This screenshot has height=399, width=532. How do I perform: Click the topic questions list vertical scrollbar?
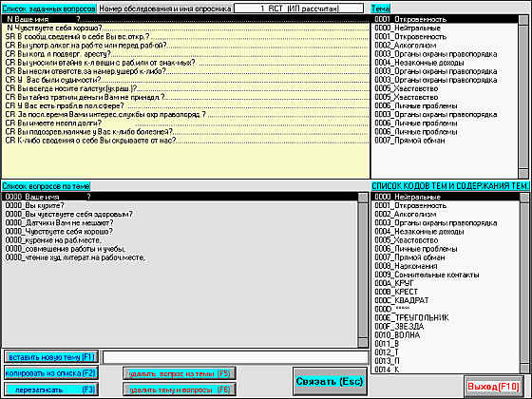(x=363, y=270)
